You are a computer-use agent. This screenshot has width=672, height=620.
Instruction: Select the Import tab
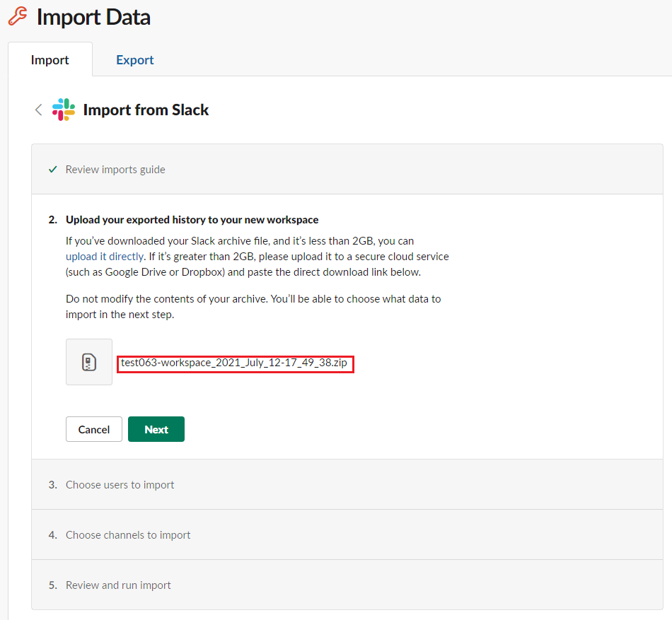pos(50,60)
